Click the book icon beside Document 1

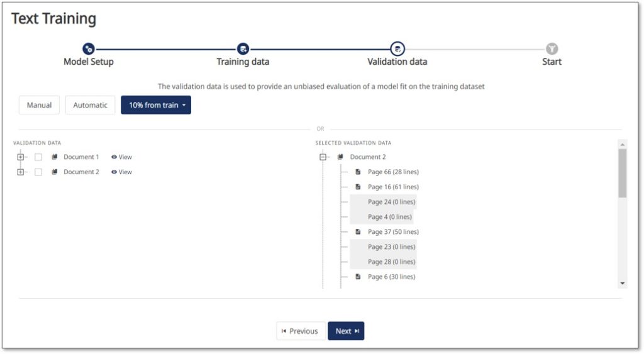[x=54, y=157]
